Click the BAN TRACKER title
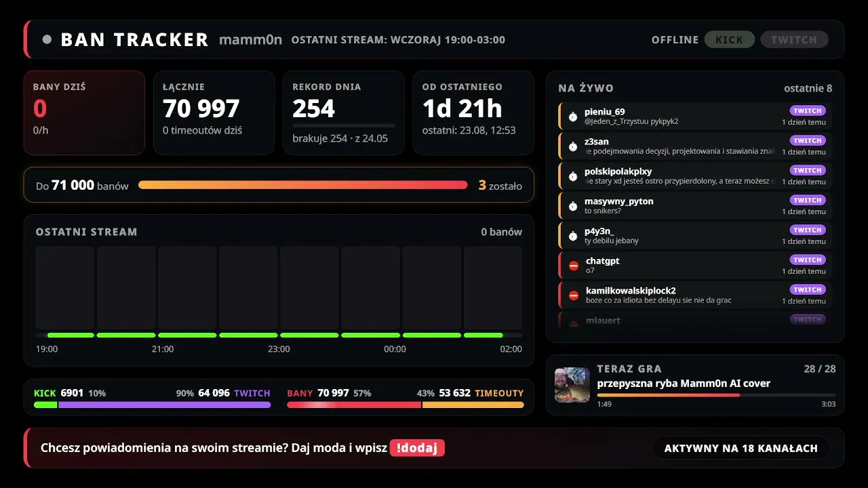868x488 pixels. [x=134, y=39]
